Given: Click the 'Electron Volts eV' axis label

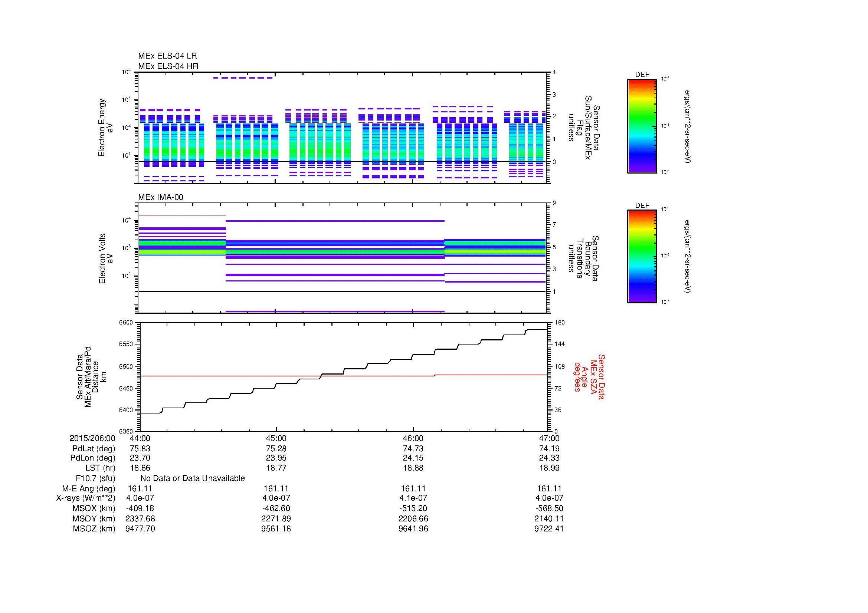Looking at the screenshot, I should (x=106, y=259).
